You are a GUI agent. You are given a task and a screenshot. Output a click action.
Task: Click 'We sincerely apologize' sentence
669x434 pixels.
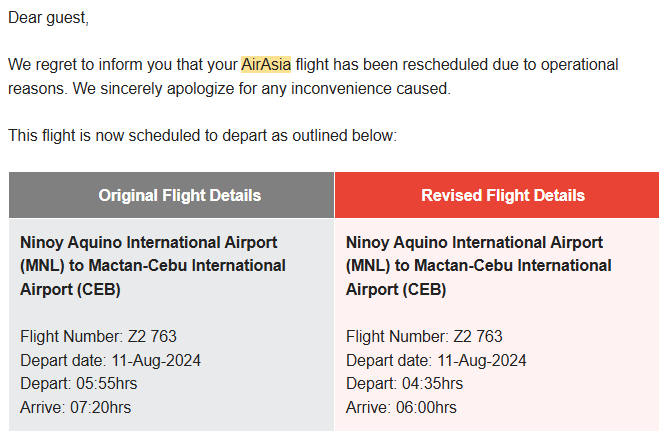[x=262, y=89]
